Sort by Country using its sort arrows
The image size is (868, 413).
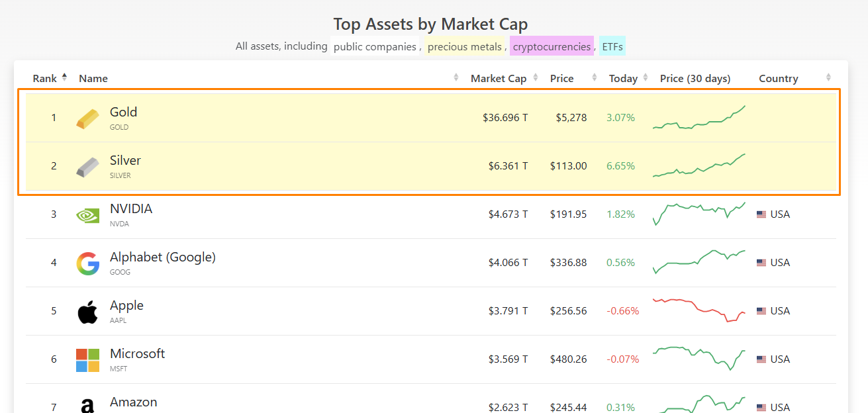coord(828,78)
